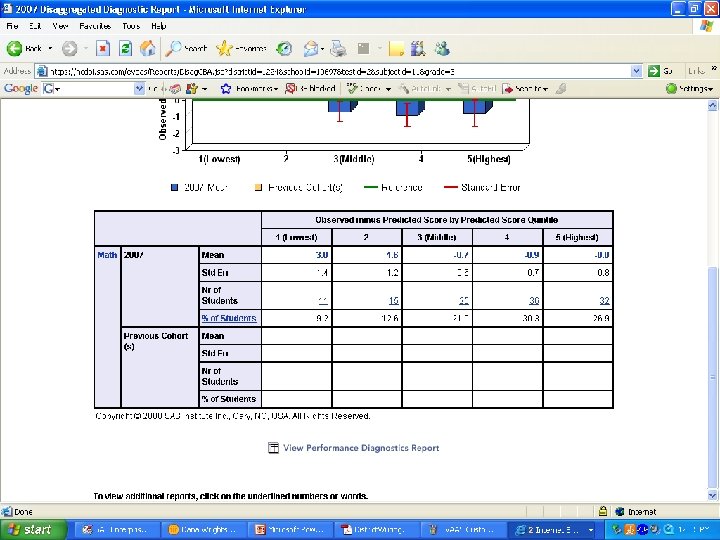
Task: Go back using the Back arrow
Action: click(24, 48)
